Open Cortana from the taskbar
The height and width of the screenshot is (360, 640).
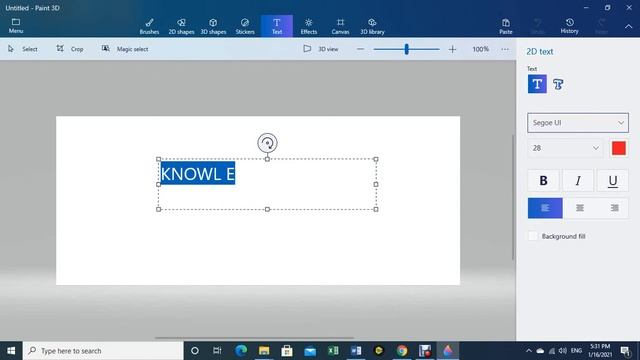pos(195,351)
